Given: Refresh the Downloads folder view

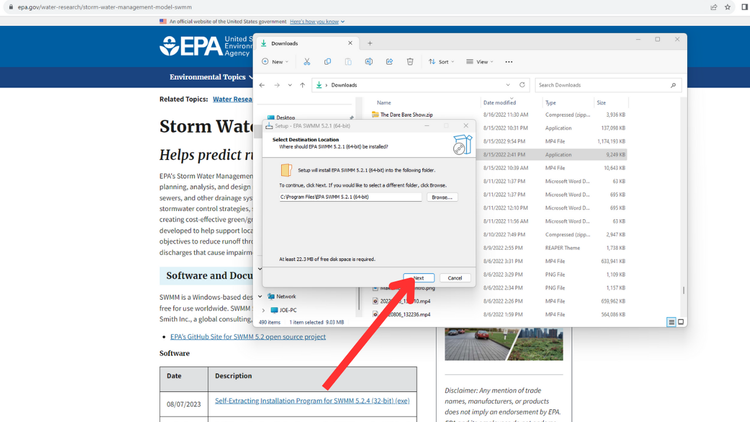Looking at the screenshot, I should pos(522,85).
